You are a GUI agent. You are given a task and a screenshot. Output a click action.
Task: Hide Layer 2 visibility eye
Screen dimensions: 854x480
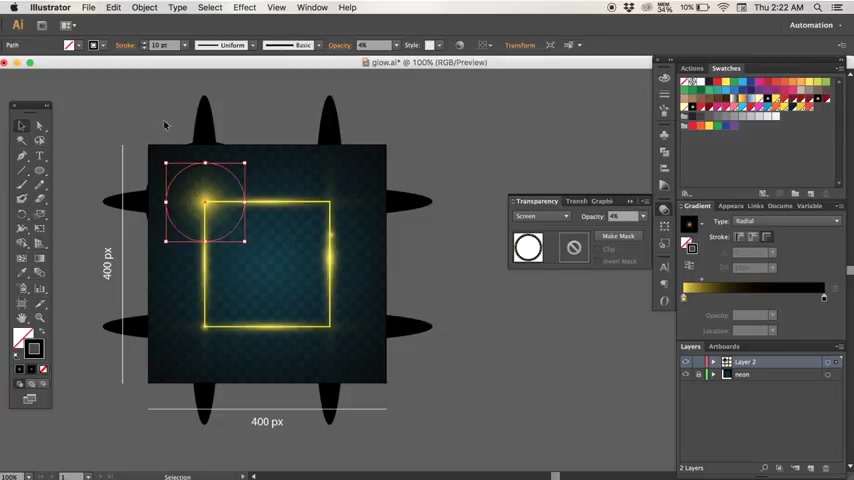click(686, 362)
